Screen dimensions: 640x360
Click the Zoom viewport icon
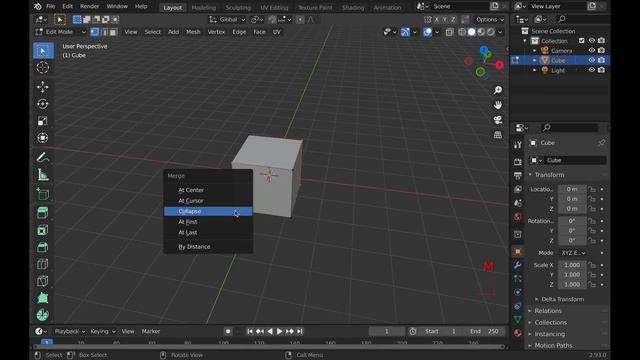(x=498, y=90)
